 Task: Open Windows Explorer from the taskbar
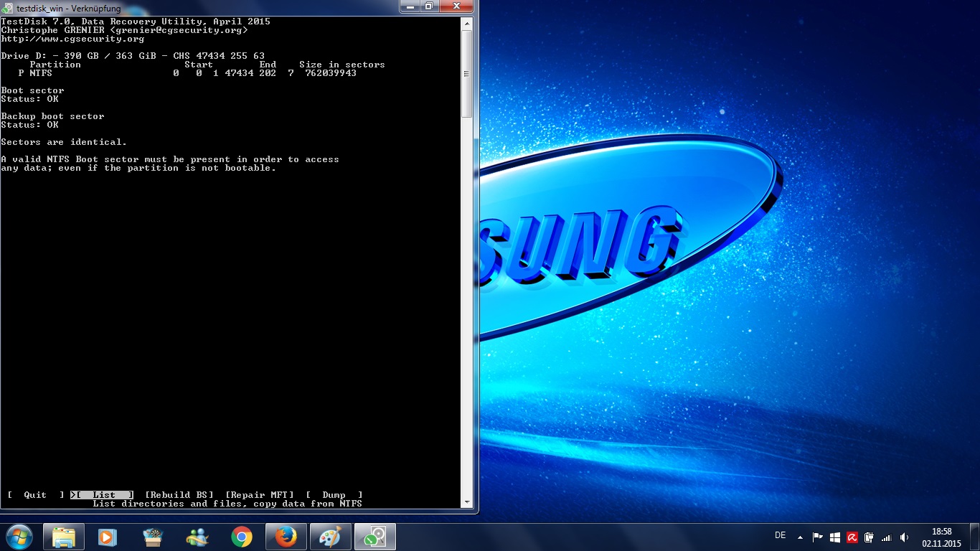(x=64, y=537)
